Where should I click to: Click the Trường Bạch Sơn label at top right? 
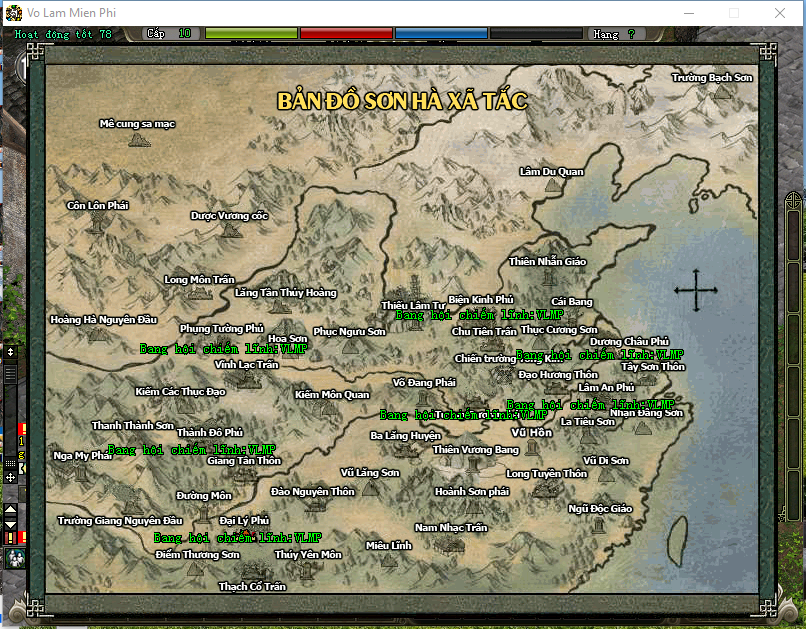point(711,77)
